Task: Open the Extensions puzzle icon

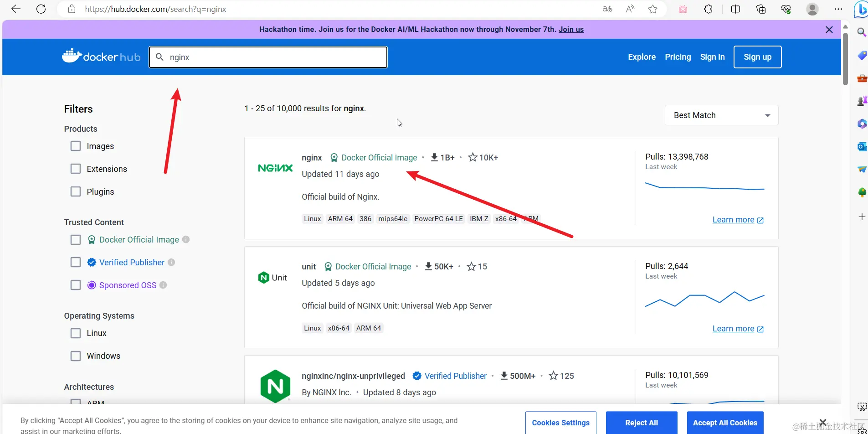Action: pos(708,9)
